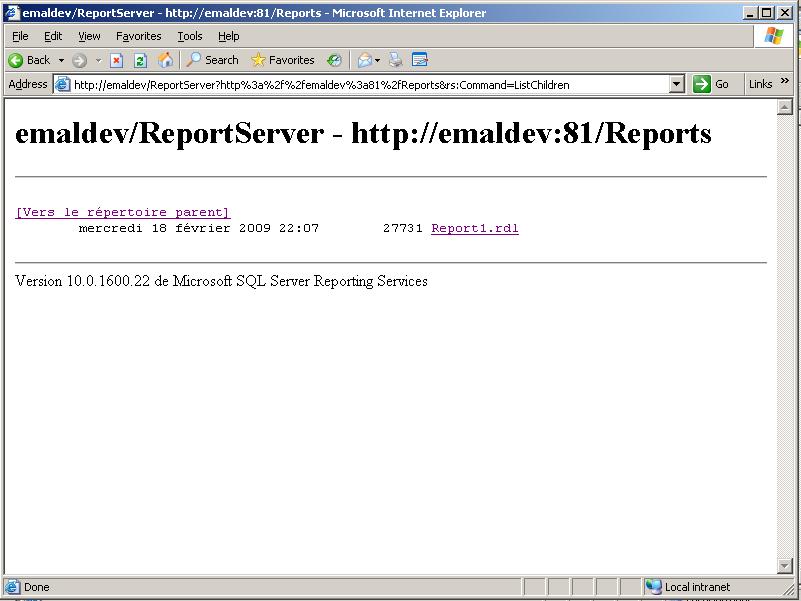The height and width of the screenshot is (601, 801).
Task: Open the File menu
Action: pos(20,36)
